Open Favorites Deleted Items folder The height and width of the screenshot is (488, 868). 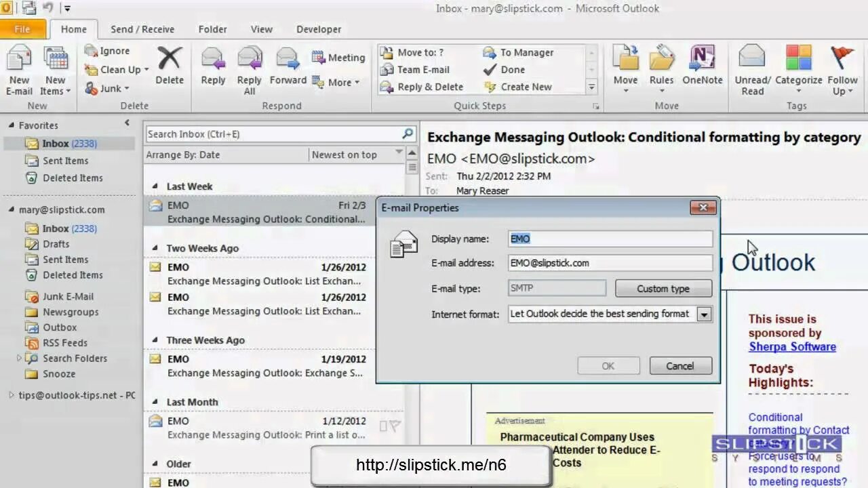coord(73,178)
